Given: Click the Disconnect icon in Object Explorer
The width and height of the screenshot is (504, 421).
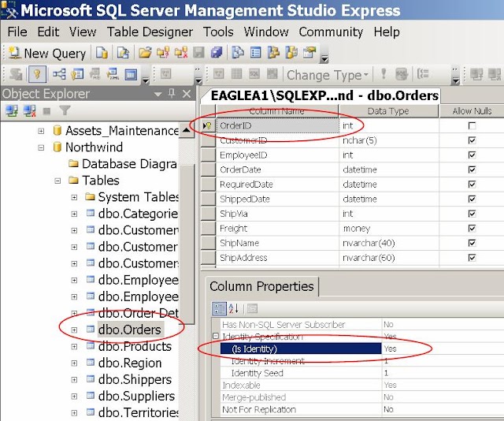Looking at the screenshot, I should (x=29, y=110).
